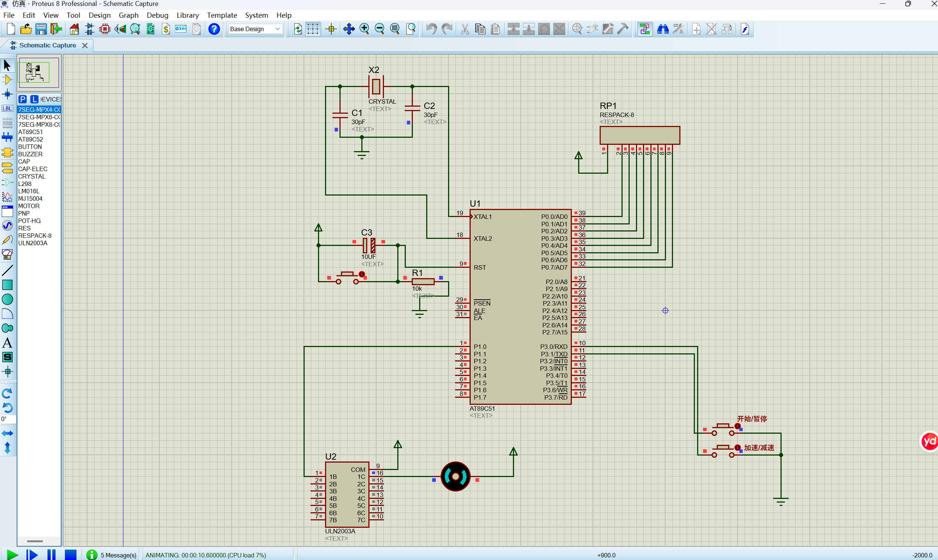Select the Buses Mode tool
This screenshot has height=560, width=938.
tap(7, 137)
